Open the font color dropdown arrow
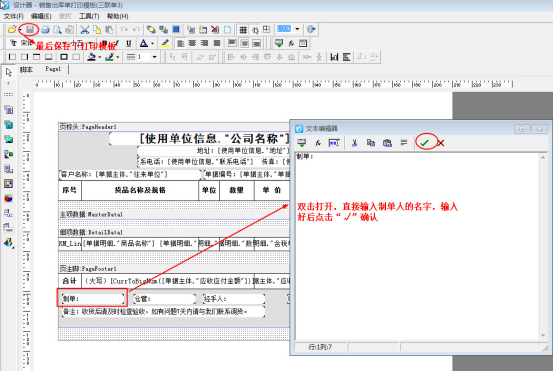554x371 pixels. pyautogui.click(x=153, y=43)
